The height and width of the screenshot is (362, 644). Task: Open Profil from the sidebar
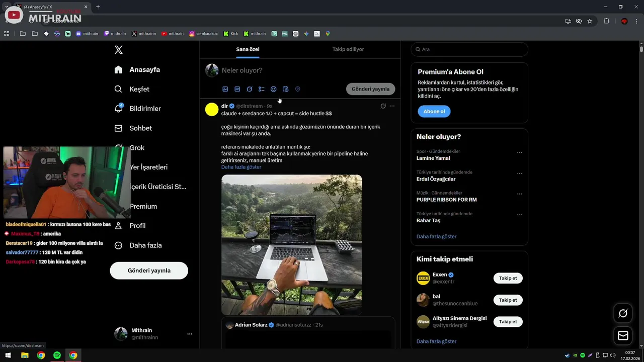click(130, 226)
